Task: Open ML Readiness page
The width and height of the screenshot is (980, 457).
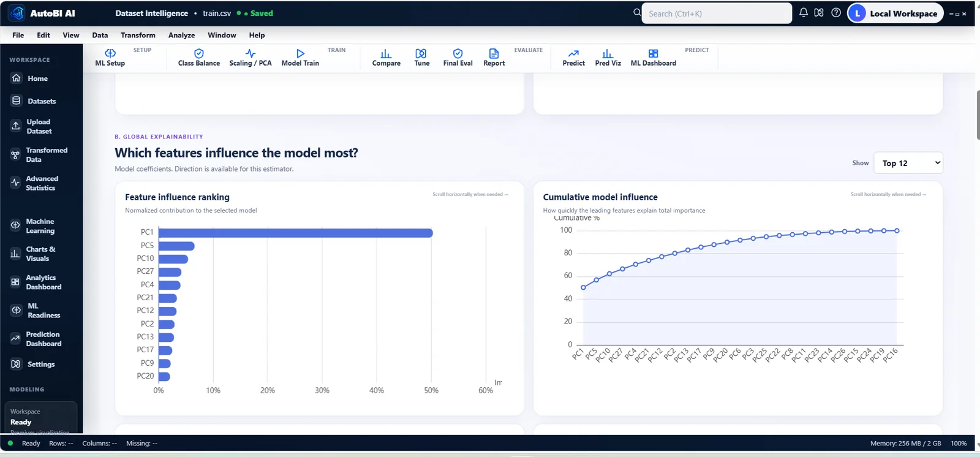Action: tap(41, 311)
